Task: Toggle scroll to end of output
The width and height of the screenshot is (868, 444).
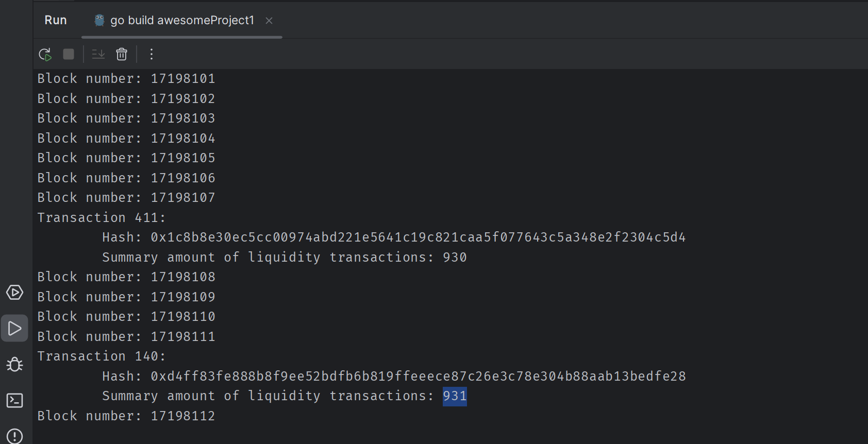Action: [x=98, y=54]
